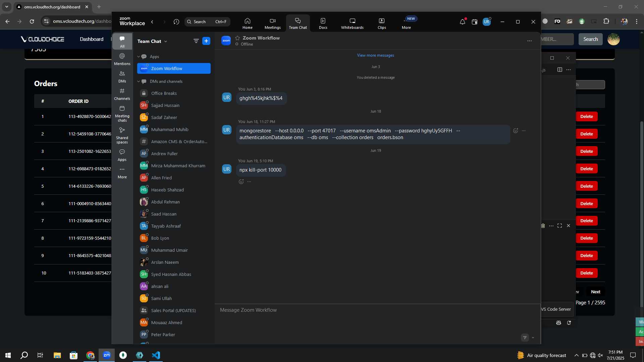This screenshot has width=644, height=362.
Task: Click the blue new chat plus button
Action: pyautogui.click(x=206, y=41)
